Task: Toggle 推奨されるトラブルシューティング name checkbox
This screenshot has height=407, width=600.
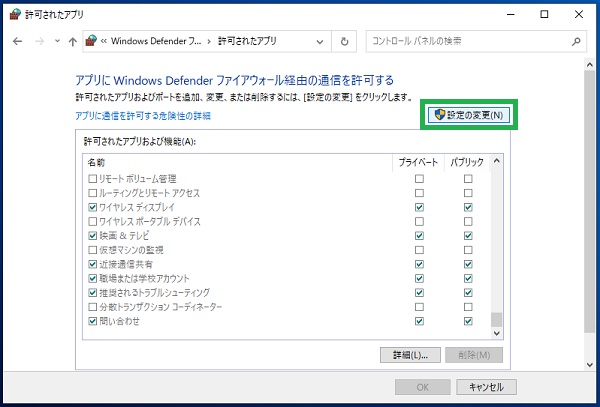Action: 92,293
